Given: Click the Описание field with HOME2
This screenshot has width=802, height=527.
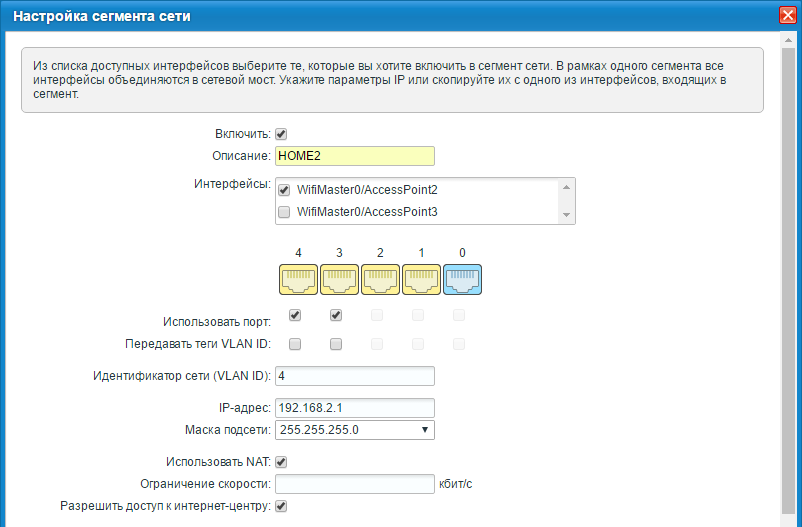Looking at the screenshot, I should coord(354,156).
